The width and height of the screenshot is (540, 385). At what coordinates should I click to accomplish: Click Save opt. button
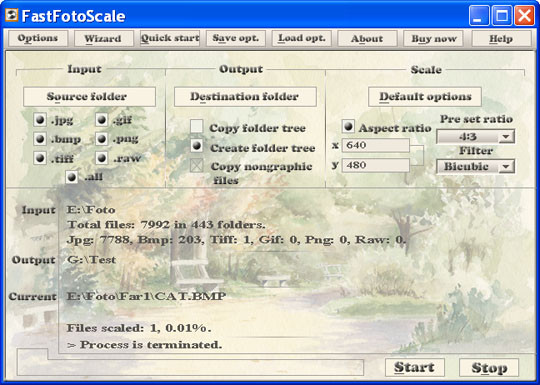pos(236,38)
